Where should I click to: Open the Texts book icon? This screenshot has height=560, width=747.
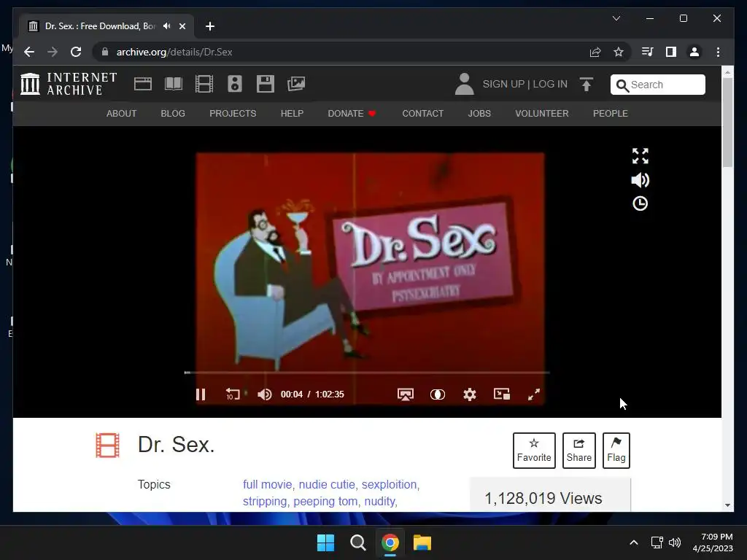(x=174, y=84)
